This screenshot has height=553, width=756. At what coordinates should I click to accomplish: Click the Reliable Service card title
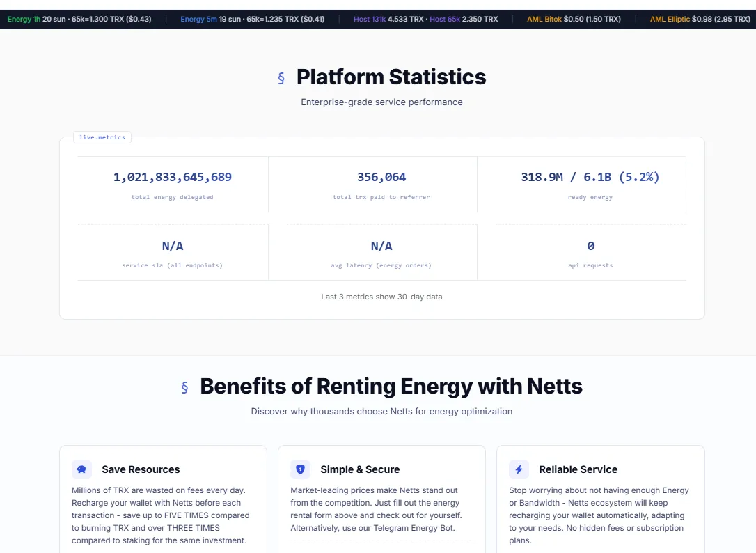click(578, 469)
